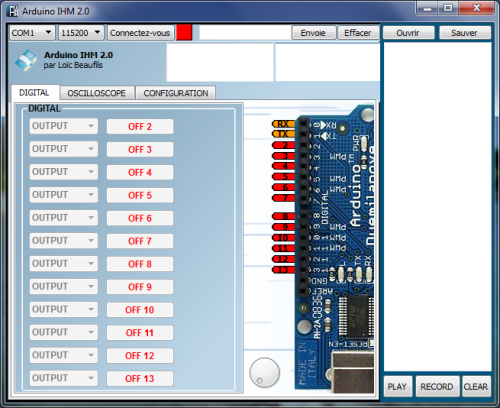Click the orange TX pin indicator
500x408 pixels.
284,134
